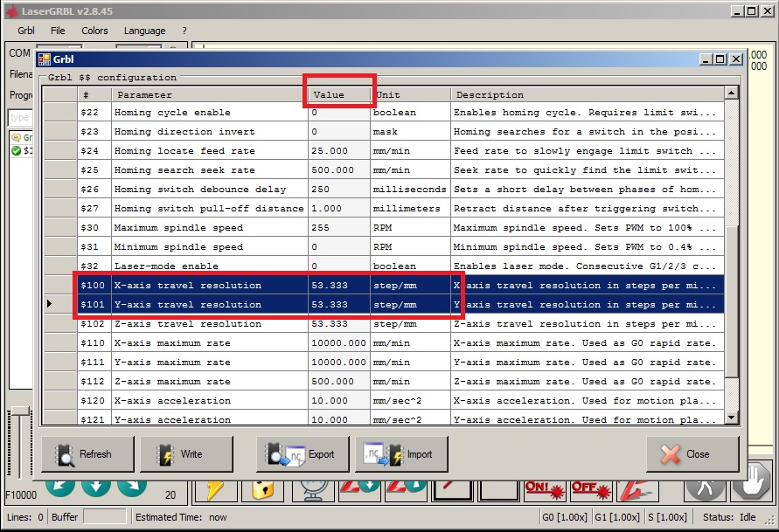
Task: Select the row header of the $101 row
Action: point(59,304)
